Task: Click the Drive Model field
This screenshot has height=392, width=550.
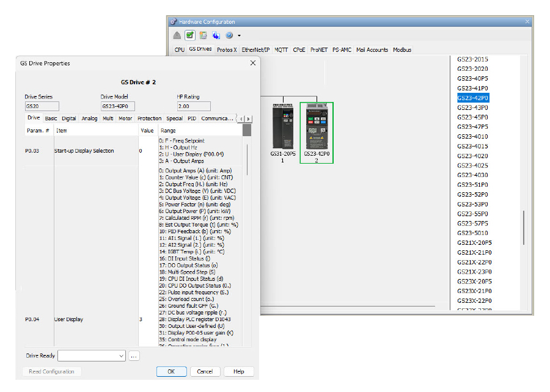Action: click(x=117, y=106)
